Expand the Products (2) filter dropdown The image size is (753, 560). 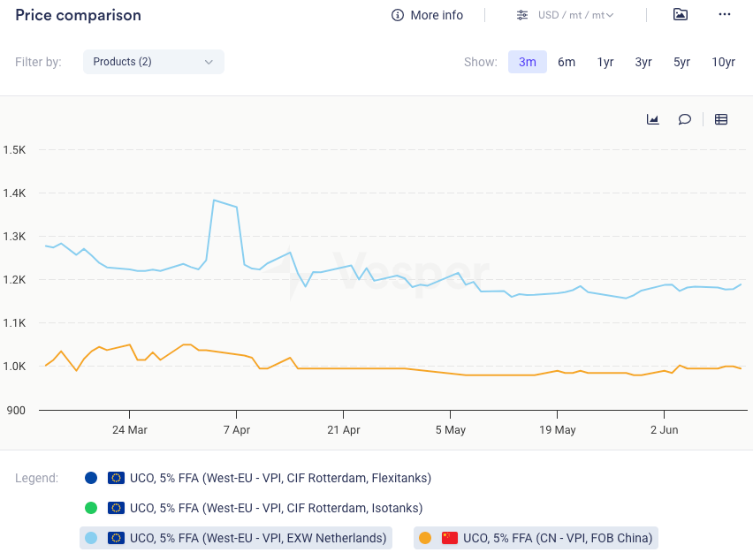pos(154,62)
